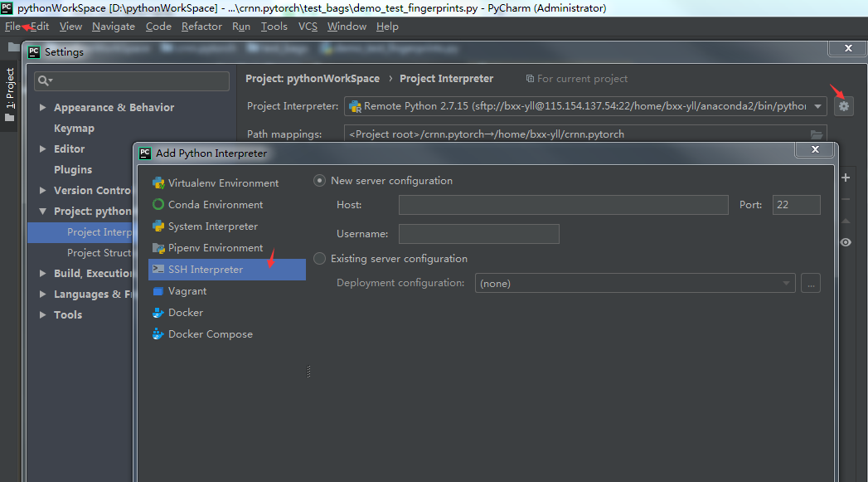868x482 pixels.
Task: Click into the Host input field
Action: pos(564,204)
